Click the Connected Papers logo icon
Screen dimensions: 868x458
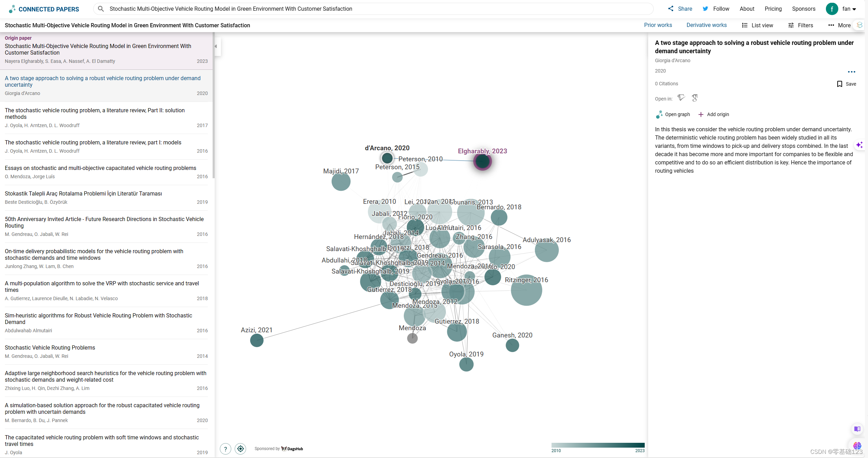coord(12,9)
